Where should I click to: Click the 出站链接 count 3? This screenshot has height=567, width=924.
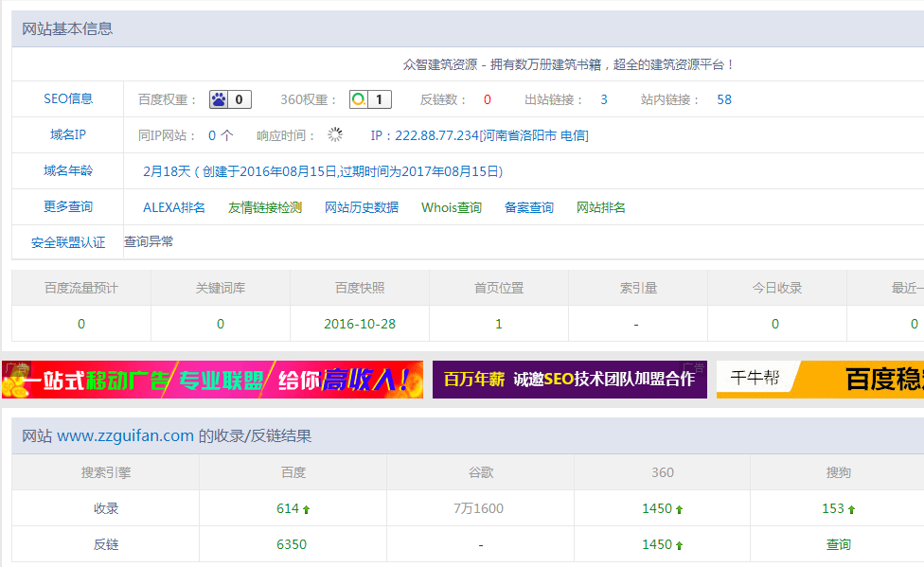tap(604, 99)
